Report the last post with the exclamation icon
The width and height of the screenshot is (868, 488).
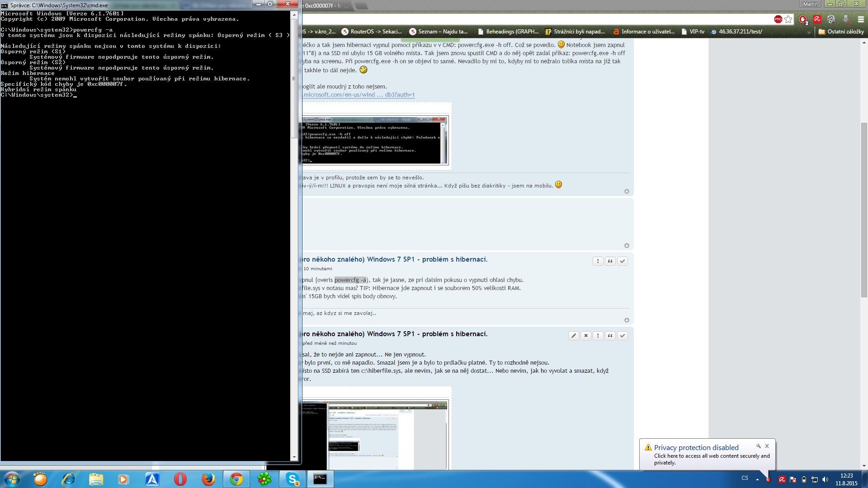click(x=598, y=336)
